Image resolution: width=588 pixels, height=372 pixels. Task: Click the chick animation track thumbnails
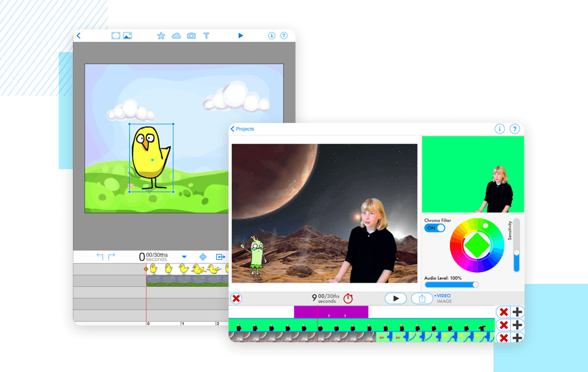pos(188,269)
